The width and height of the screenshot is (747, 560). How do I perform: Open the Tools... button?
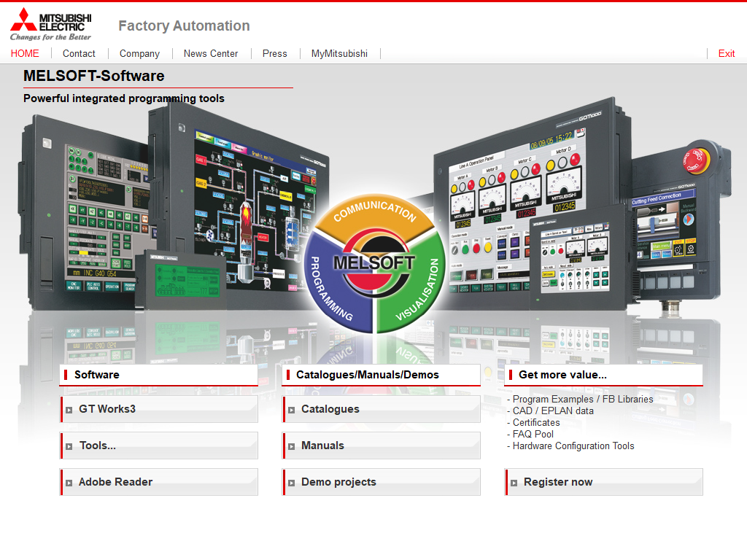point(158,446)
